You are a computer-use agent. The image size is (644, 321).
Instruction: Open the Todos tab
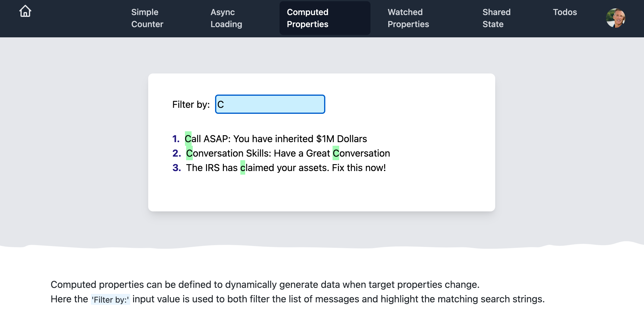[x=565, y=12]
